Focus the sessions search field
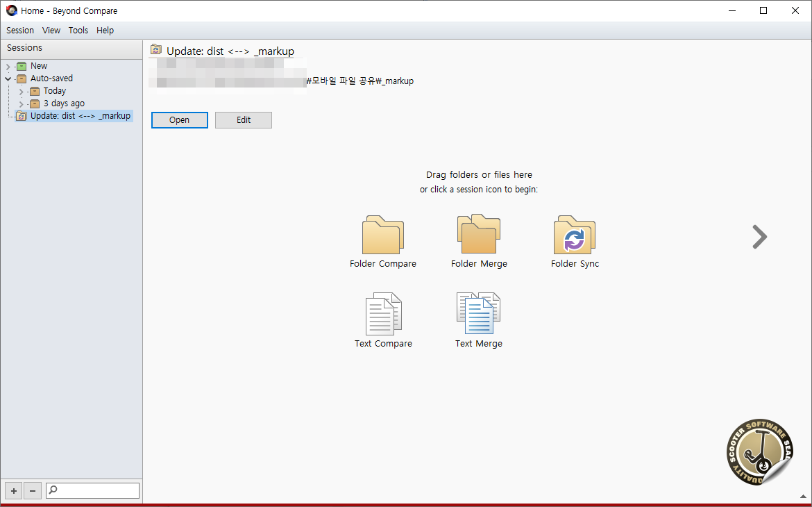The image size is (812, 507). (x=93, y=490)
